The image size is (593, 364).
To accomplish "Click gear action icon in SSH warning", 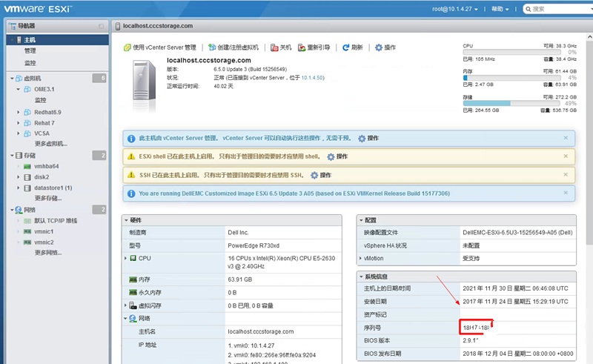I will point(314,175).
